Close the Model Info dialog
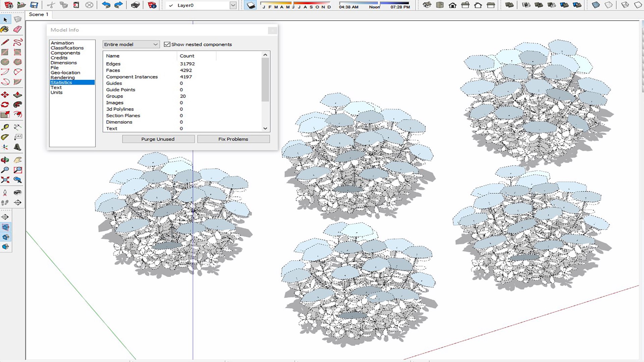 click(272, 30)
